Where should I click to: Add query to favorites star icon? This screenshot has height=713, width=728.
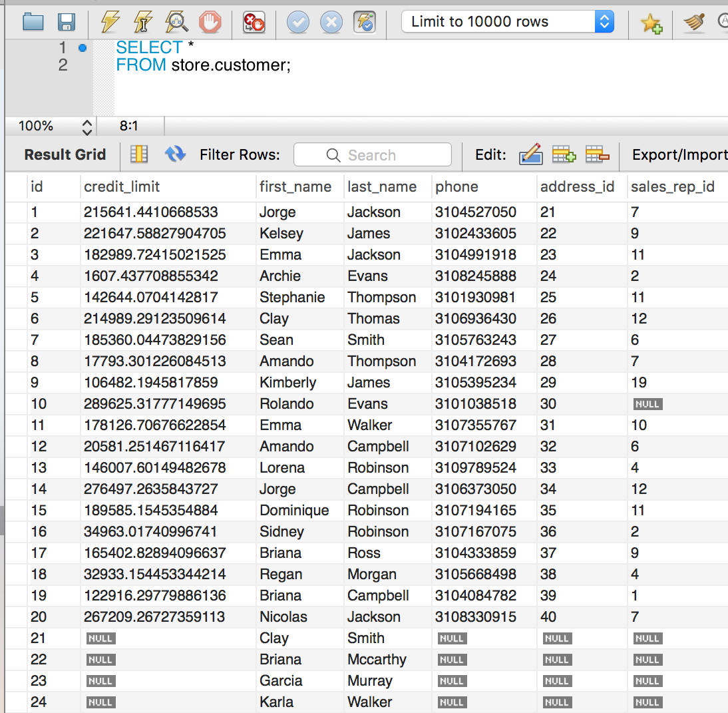650,23
